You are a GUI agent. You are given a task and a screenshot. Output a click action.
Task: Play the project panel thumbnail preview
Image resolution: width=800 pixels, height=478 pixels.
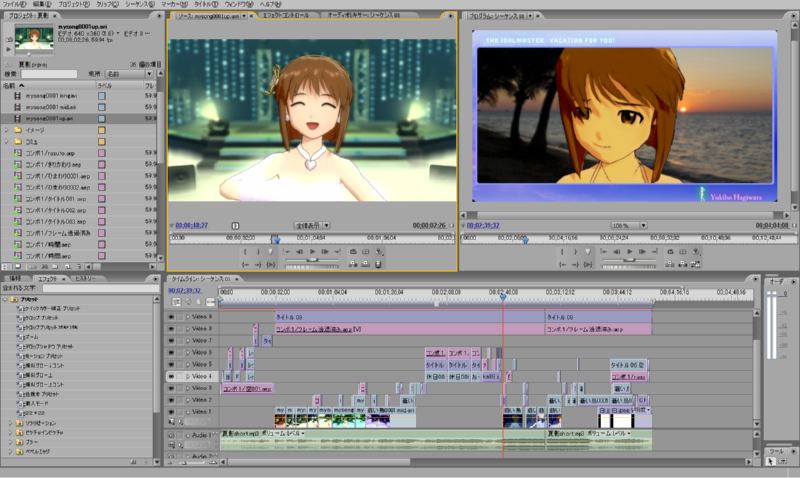[9, 49]
